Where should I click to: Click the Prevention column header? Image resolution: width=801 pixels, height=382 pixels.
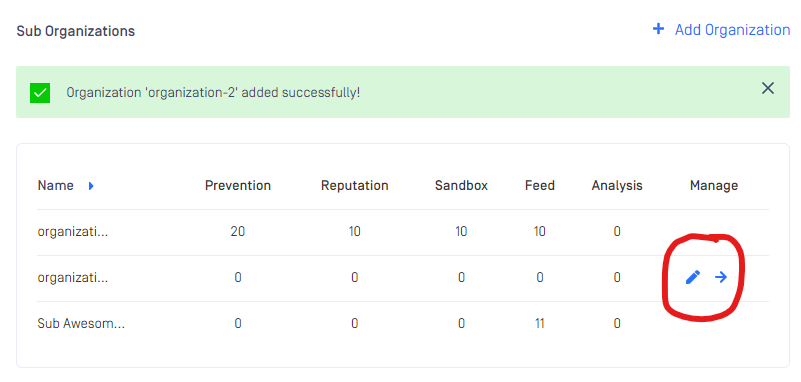click(x=238, y=185)
